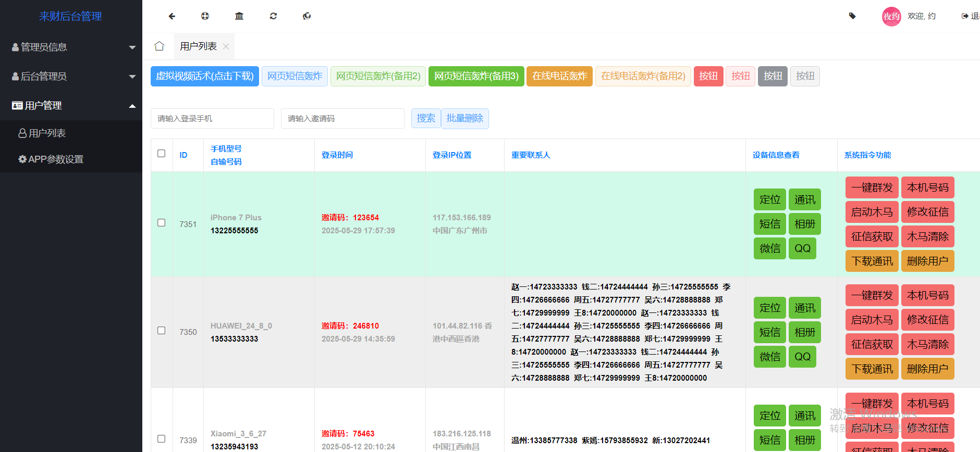This screenshot has width=980, height=452.
Task: Click the 批量删除 button
Action: point(465,118)
